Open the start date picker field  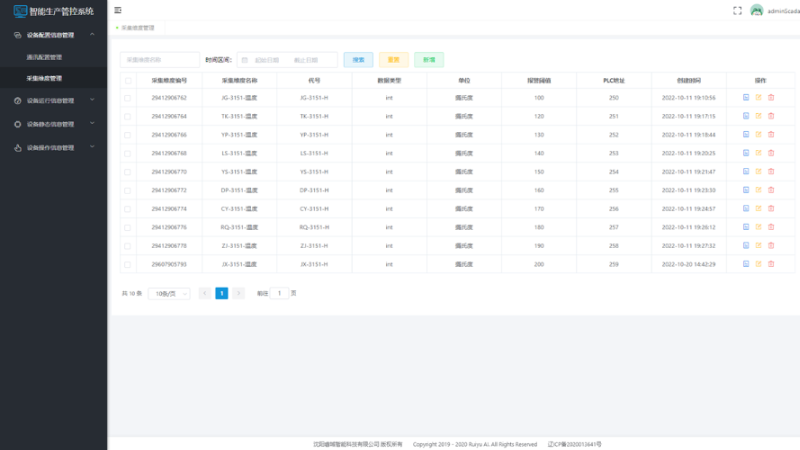265,60
